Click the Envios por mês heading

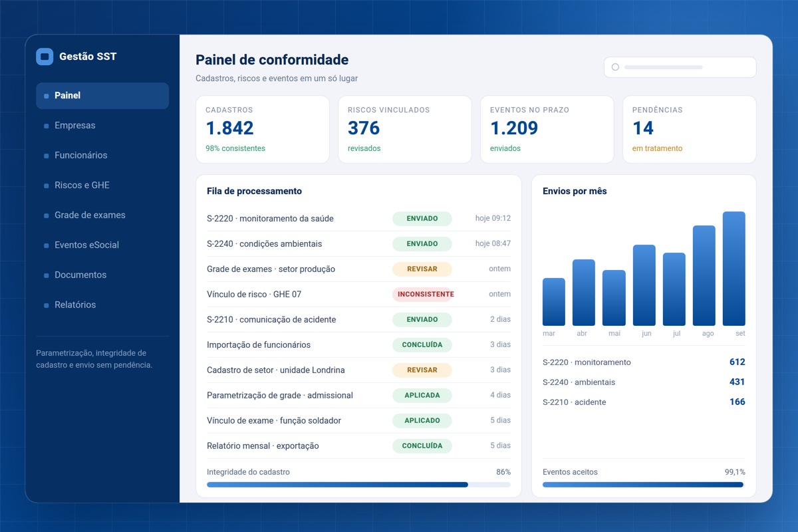coord(575,192)
